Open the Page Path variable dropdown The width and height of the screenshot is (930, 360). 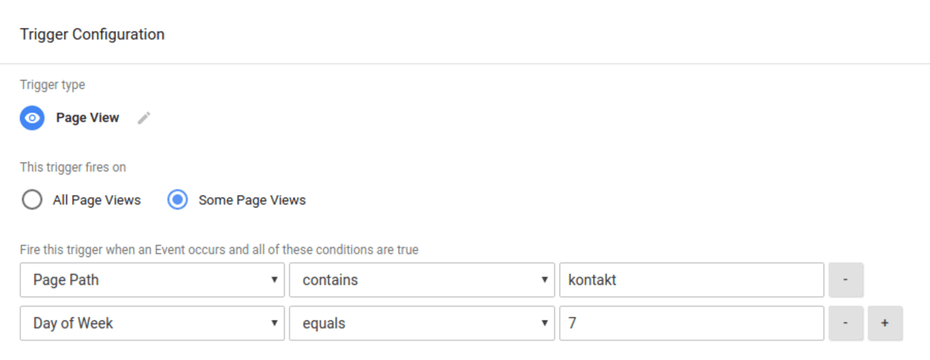coord(152,280)
